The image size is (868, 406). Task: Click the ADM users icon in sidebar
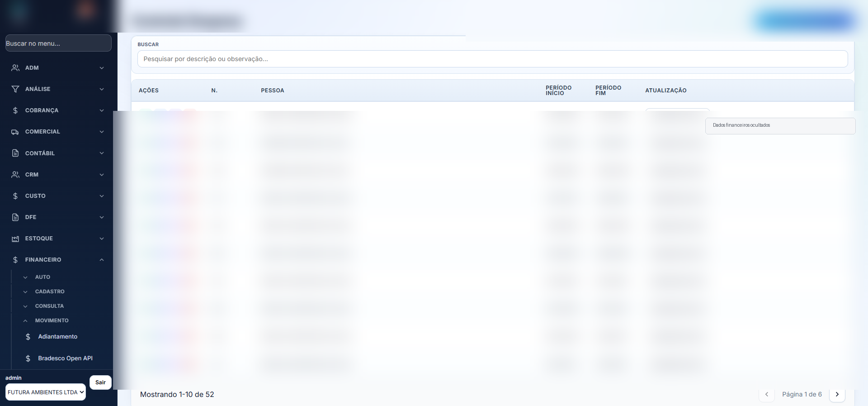[x=15, y=68]
